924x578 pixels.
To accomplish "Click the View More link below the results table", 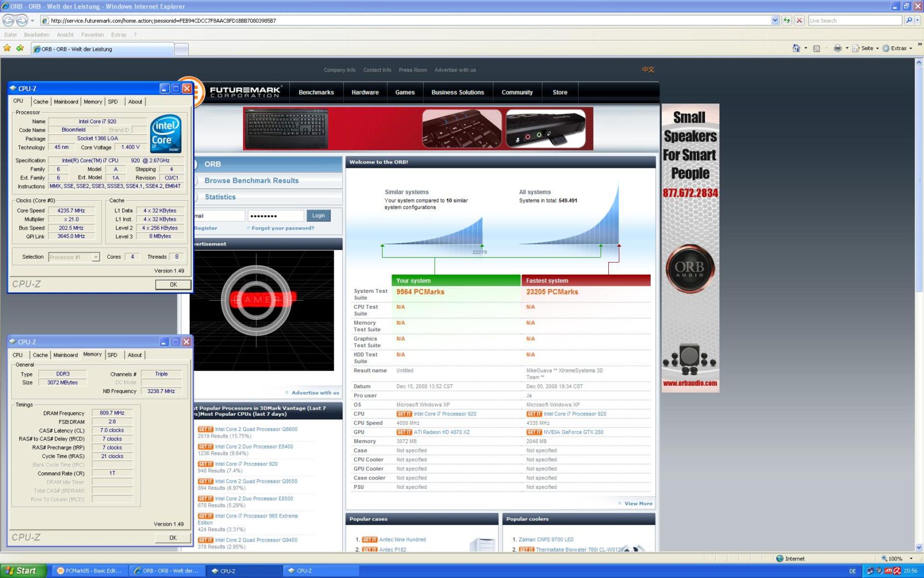I will [x=638, y=504].
